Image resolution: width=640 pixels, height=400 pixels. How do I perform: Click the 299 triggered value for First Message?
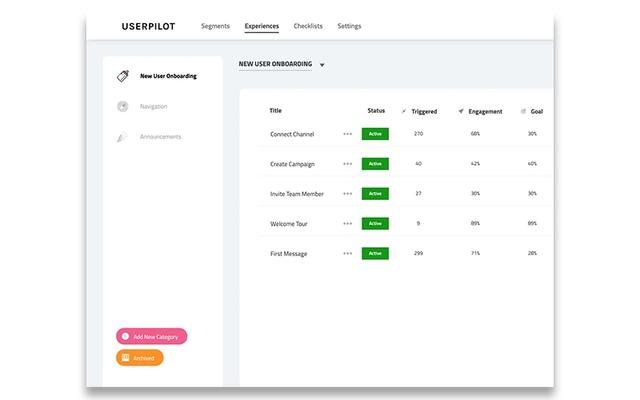pyautogui.click(x=418, y=253)
